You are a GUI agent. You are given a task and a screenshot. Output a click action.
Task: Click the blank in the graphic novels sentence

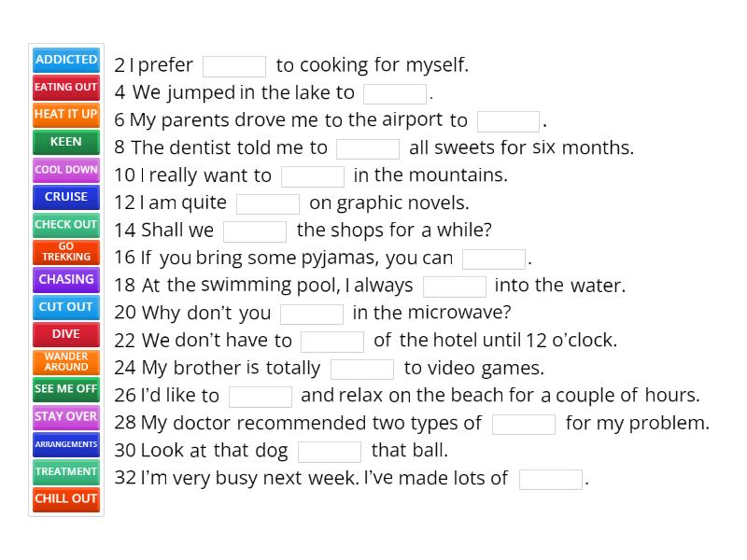268,203
